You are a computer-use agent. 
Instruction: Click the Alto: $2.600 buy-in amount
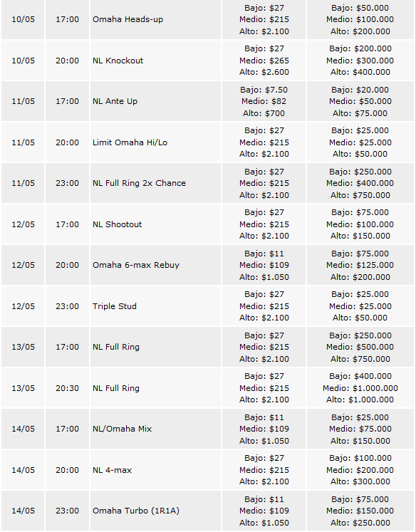point(264,72)
